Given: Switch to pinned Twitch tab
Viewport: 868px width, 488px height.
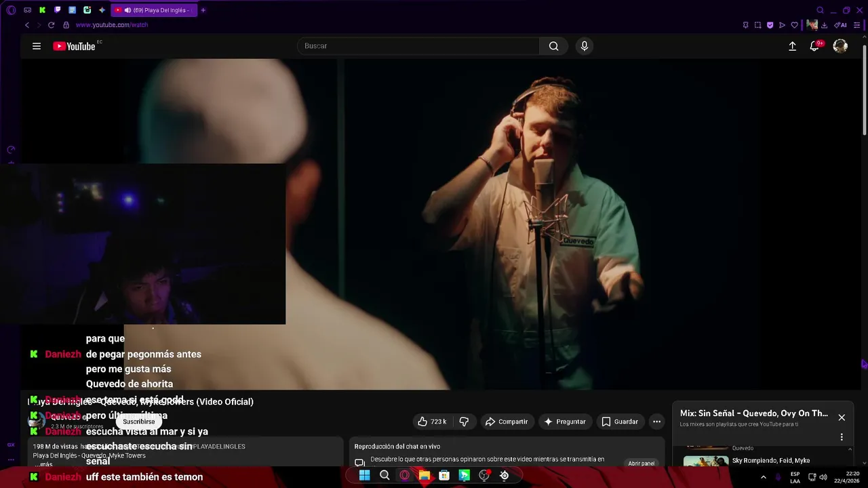Looking at the screenshot, I should (x=57, y=10).
